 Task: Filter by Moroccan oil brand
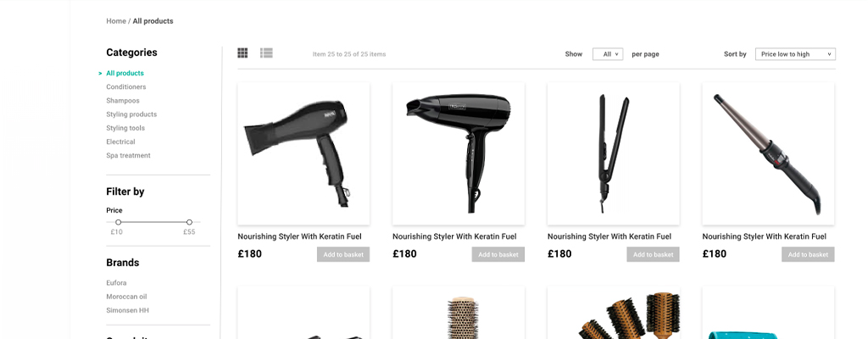(x=126, y=297)
